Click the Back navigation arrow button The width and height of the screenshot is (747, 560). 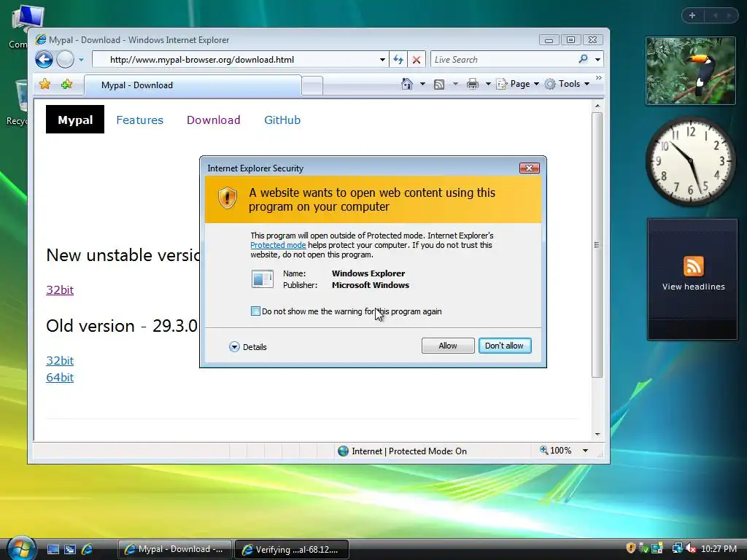point(44,60)
